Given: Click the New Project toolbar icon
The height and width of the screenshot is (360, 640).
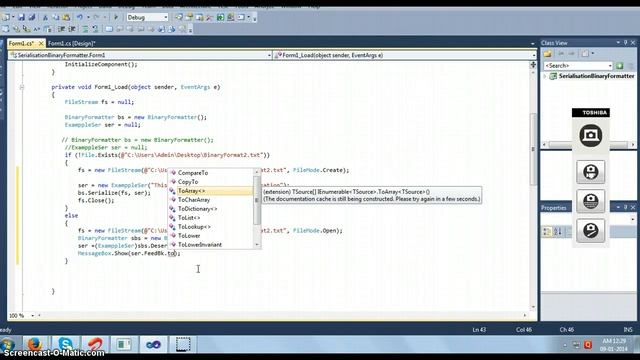Looking at the screenshot, I should click(x=6, y=17).
